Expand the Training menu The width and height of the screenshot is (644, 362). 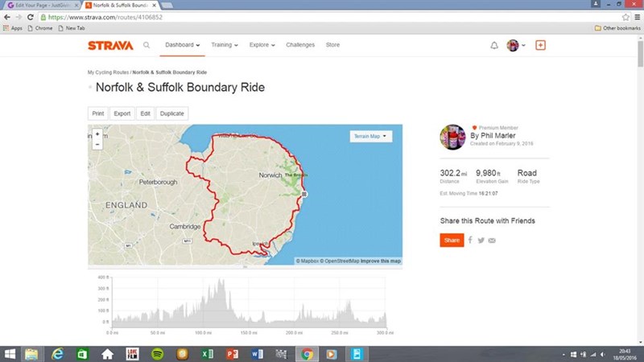224,45
